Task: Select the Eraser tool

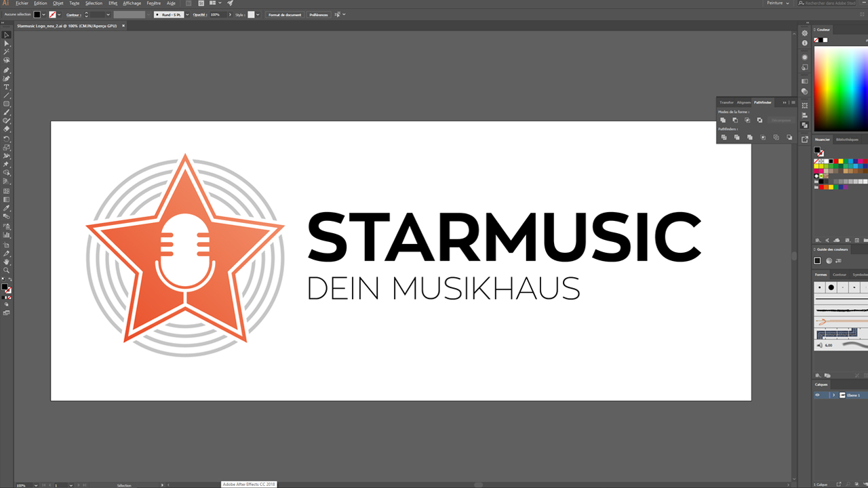Action: pyautogui.click(x=7, y=129)
